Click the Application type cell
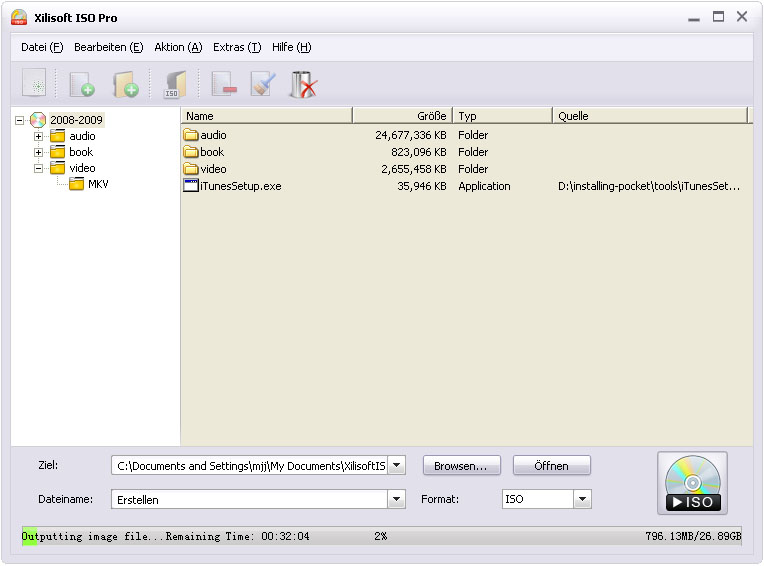 tap(484, 186)
